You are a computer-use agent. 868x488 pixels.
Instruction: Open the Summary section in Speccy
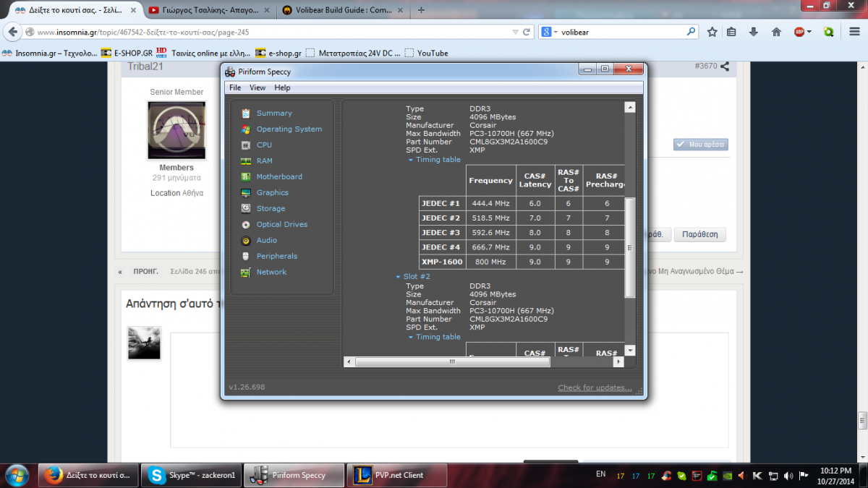coord(274,114)
